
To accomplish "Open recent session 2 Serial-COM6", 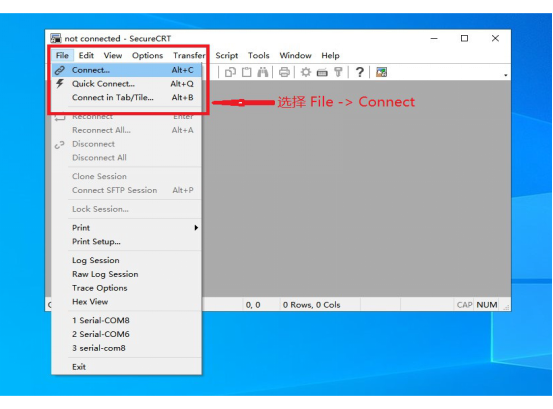I will (127, 334).
